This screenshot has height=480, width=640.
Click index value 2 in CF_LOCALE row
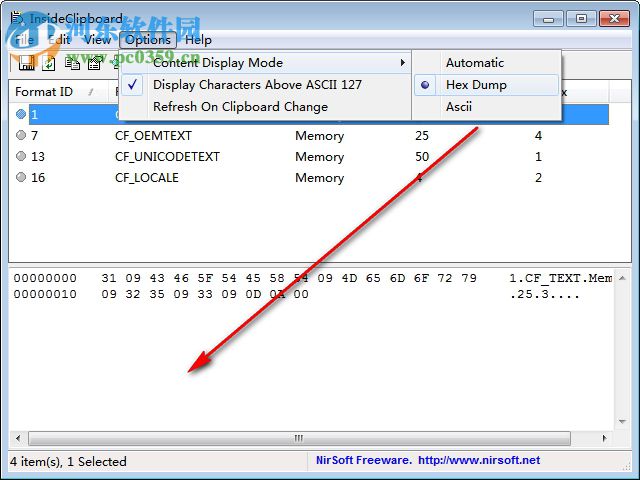(538, 178)
